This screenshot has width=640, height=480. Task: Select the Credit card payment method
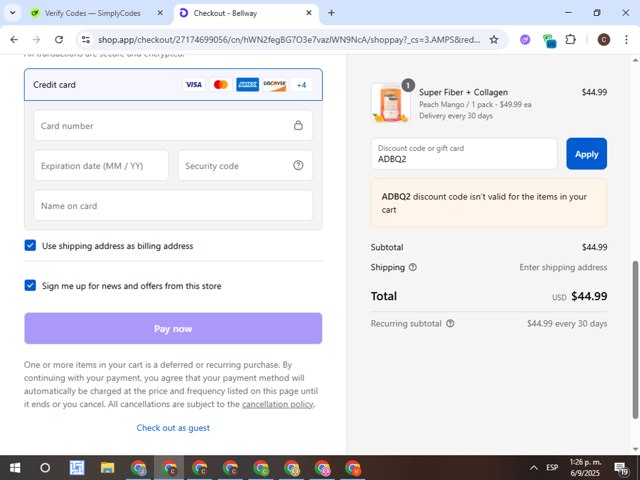point(173,84)
